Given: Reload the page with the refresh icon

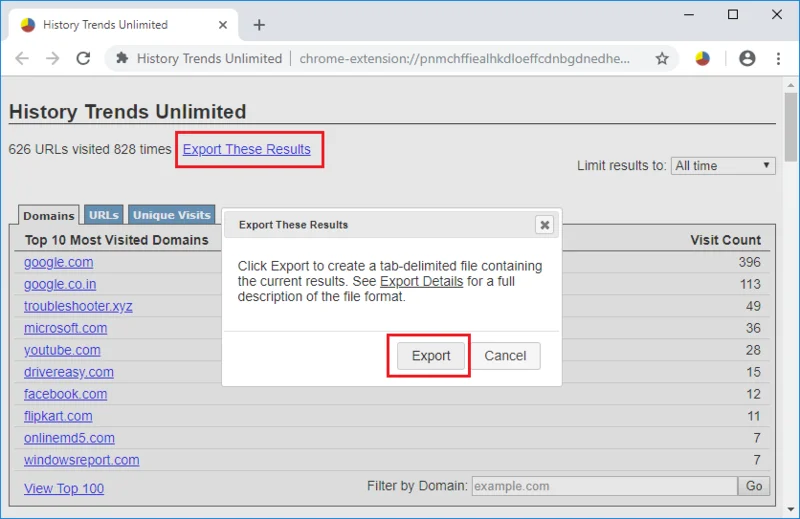Looking at the screenshot, I should tap(83, 59).
